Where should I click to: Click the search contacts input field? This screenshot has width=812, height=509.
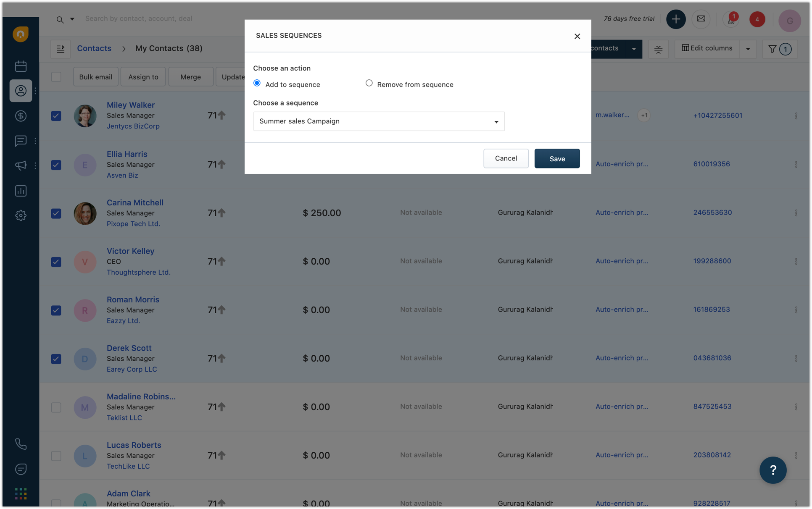139,19
